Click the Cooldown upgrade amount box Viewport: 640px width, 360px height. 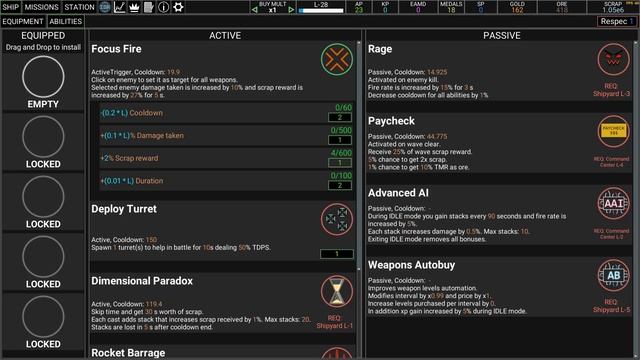tap(340, 118)
